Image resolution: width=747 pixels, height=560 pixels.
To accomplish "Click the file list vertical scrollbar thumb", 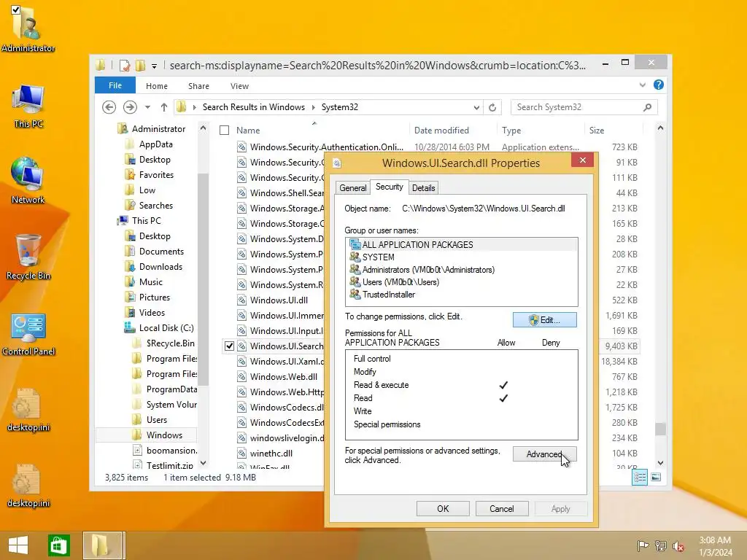I will pyautogui.click(x=660, y=429).
